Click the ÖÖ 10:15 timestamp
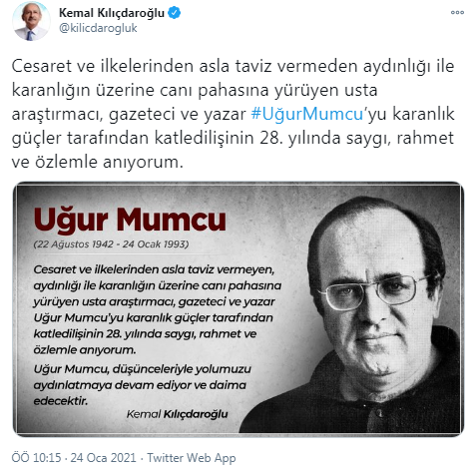 36,458
